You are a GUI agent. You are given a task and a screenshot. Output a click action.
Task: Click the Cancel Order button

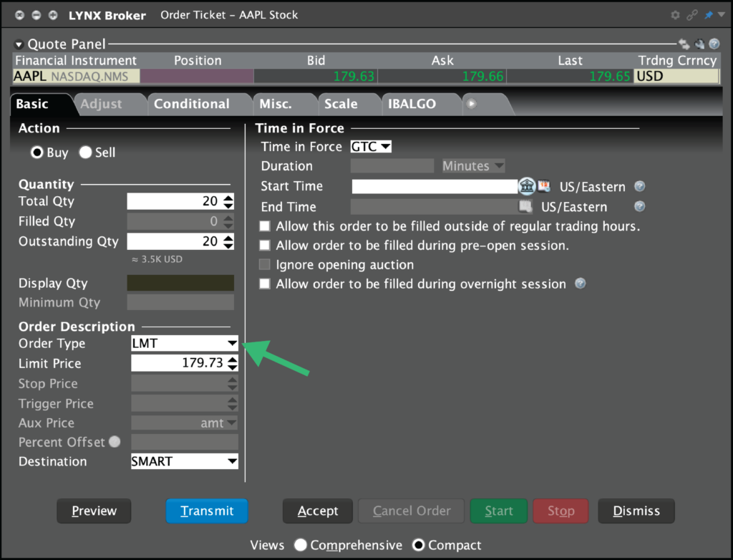(x=412, y=511)
